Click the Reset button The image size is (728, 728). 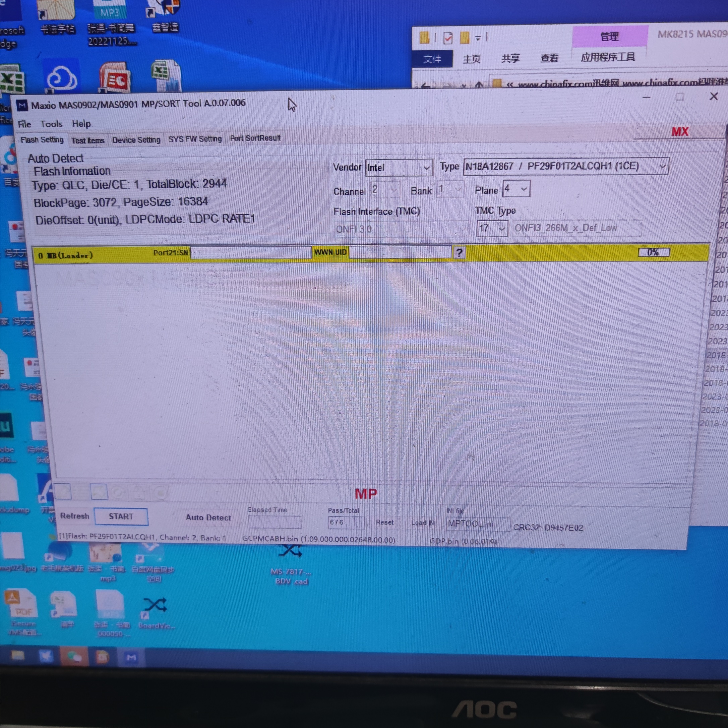[x=385, y=522]
